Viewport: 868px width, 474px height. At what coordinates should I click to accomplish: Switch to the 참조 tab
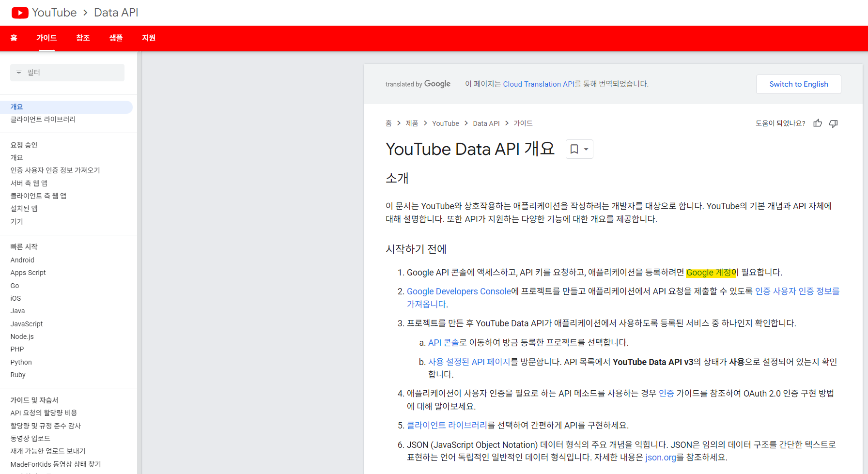(83, 38)
